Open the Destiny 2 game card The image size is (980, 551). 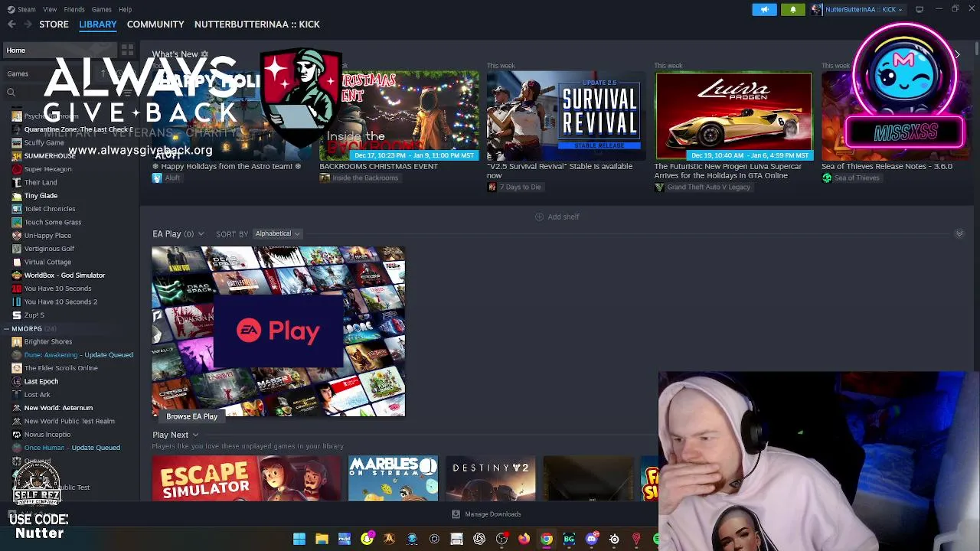491,479
